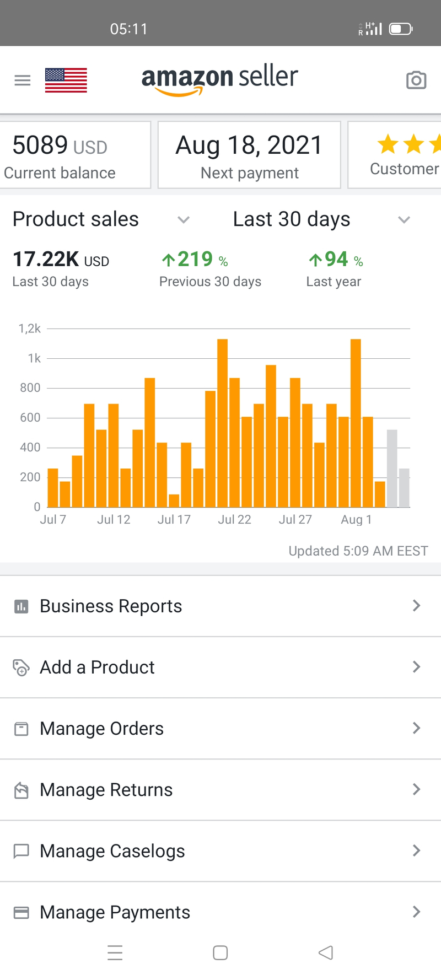The image size is (441, 980).
Task: View the 5089 USD current balance card
Action: click(74, 155)
